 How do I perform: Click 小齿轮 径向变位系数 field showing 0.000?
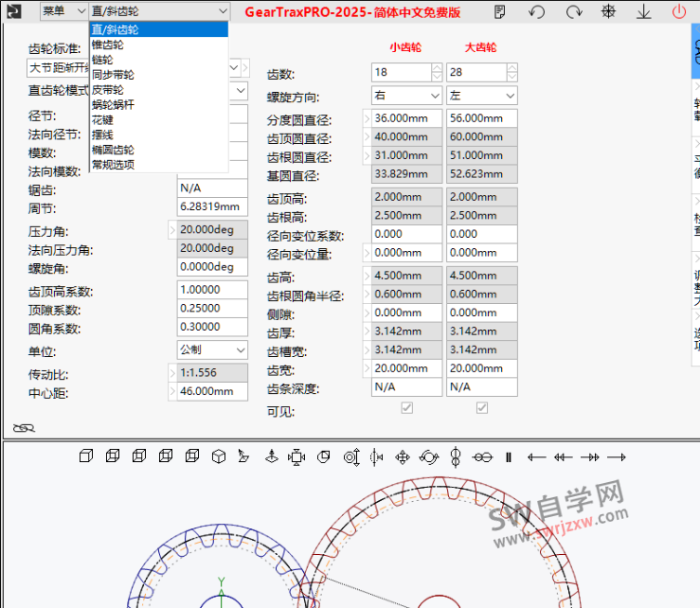pos(406,234)
